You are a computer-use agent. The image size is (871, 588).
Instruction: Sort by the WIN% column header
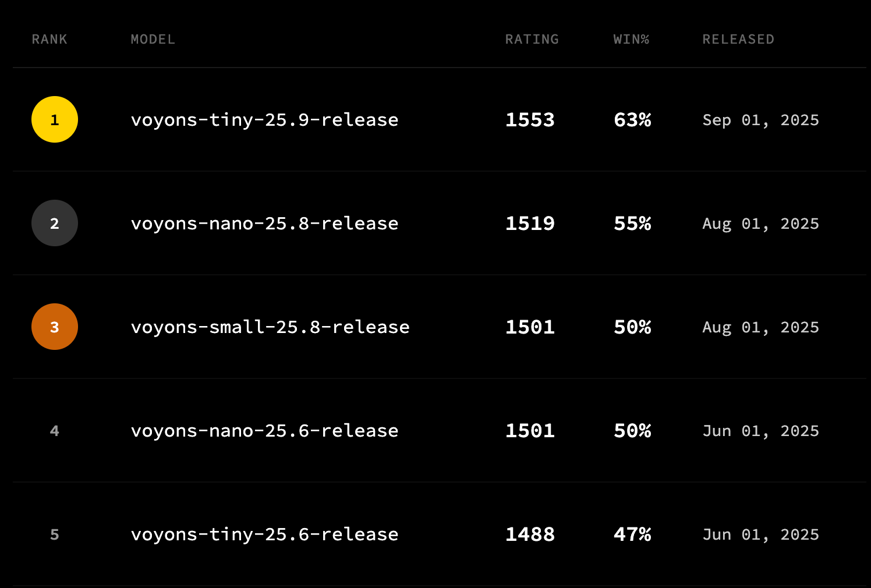coord(631,39)
